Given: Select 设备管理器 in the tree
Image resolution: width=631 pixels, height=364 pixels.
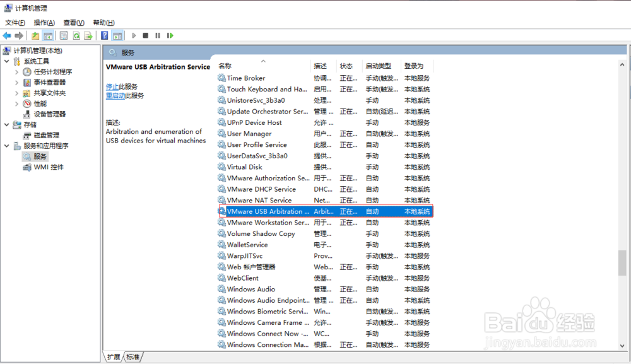Looking at the screenshot, I should pyautogui.click(x=49, y=114).
